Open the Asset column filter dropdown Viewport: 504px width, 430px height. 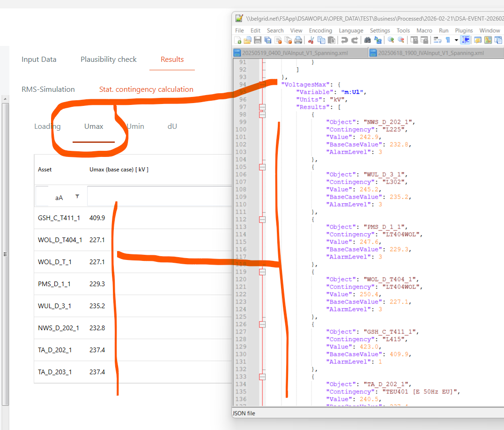(77, 197)
